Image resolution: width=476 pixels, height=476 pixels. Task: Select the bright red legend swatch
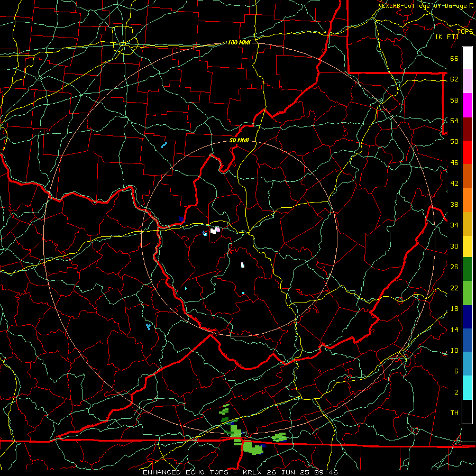[467, 152]
